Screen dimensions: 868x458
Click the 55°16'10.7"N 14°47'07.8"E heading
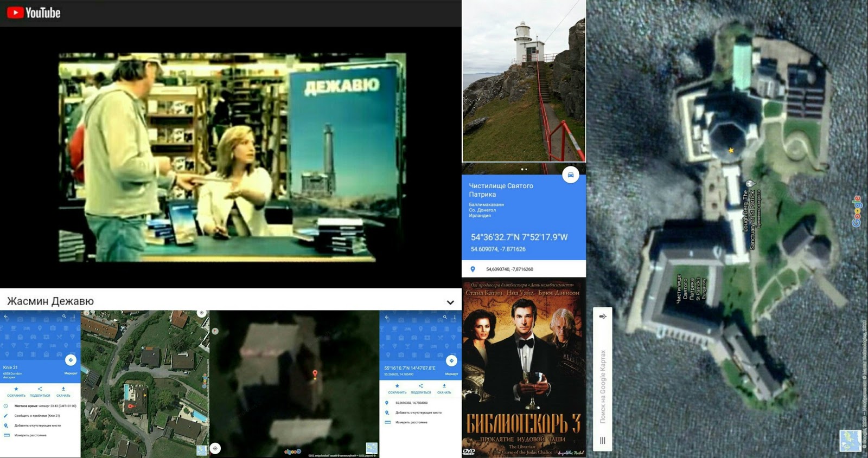click(x=410, y=368)
